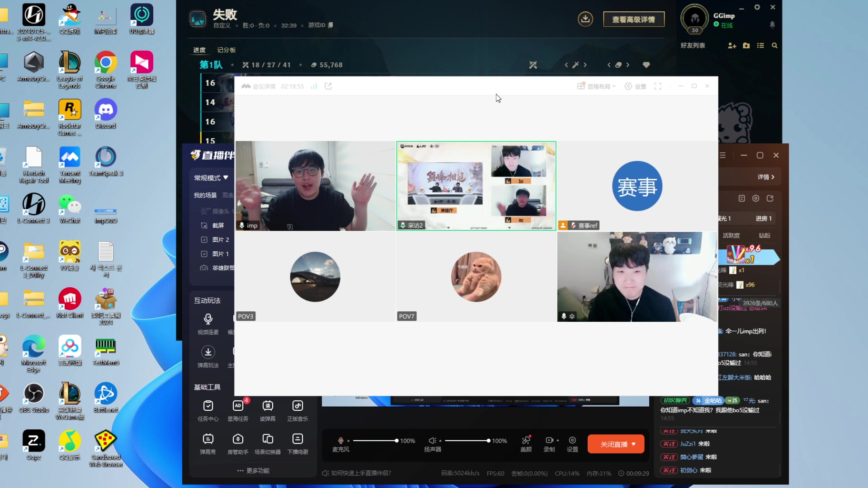Adjust microphone volume slider
This screenshot has height=488, width=868.
pos(375,441)
